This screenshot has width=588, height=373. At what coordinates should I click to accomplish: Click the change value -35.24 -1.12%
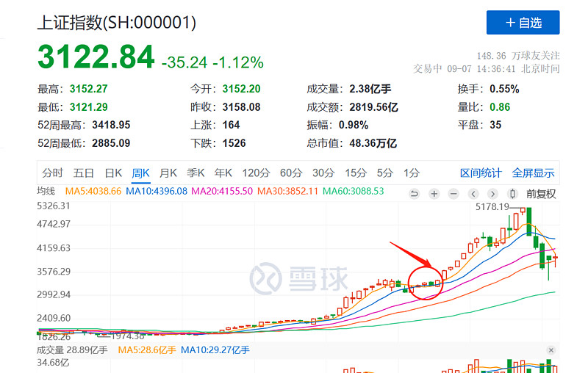(212, 62)
